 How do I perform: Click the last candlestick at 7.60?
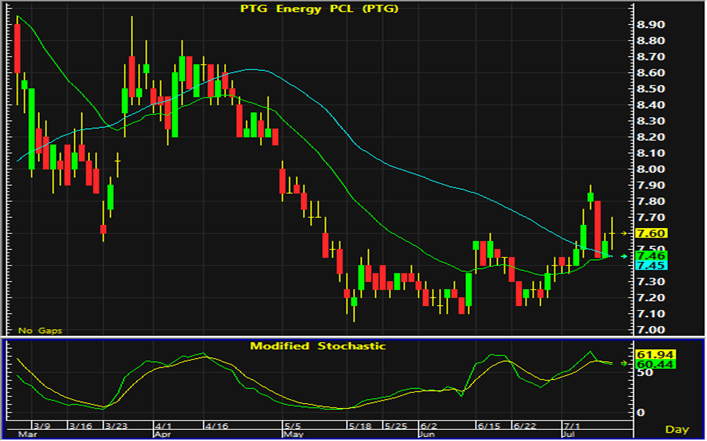coord(612,233)
